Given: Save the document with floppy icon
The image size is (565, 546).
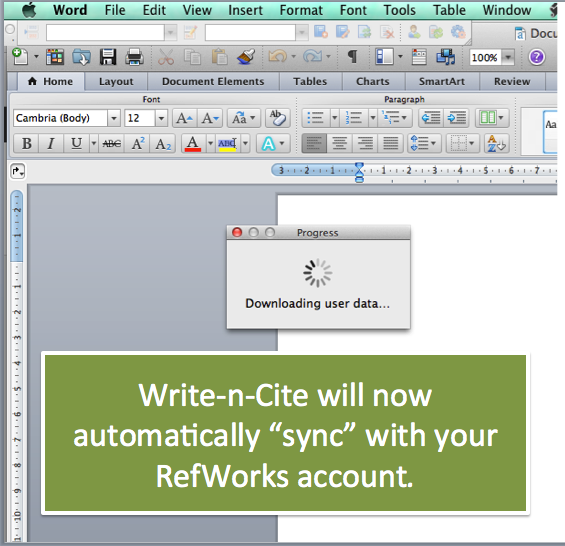Looking at the screenshot, I should pyautogui.click(x=108, y=57).
